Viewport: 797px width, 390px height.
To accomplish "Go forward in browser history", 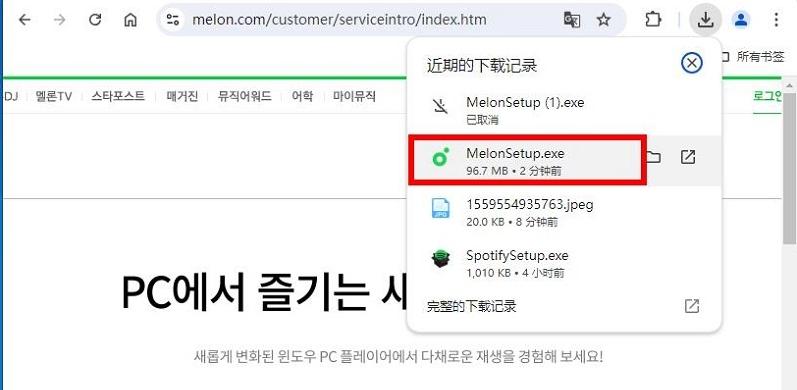I will 60,20.
